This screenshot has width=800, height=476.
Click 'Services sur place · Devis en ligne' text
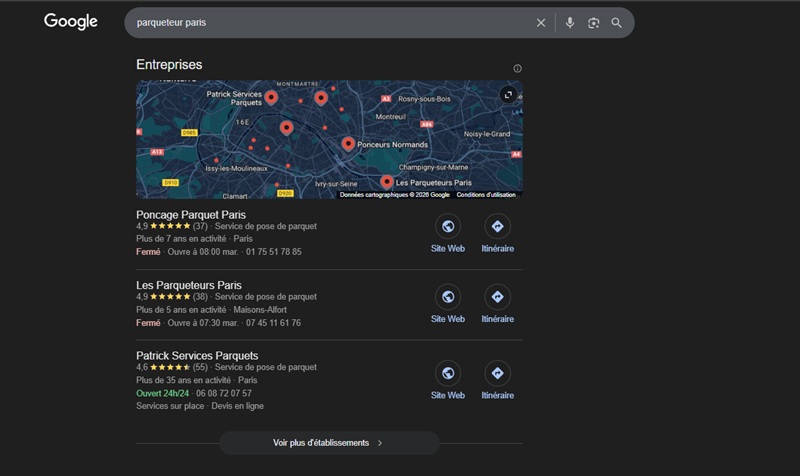click(x=200, y=406)
